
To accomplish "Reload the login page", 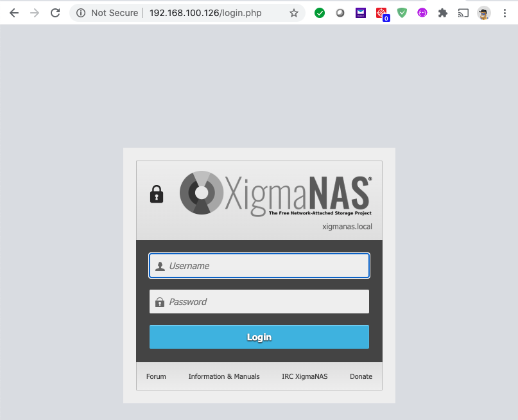I will [55, 13].
